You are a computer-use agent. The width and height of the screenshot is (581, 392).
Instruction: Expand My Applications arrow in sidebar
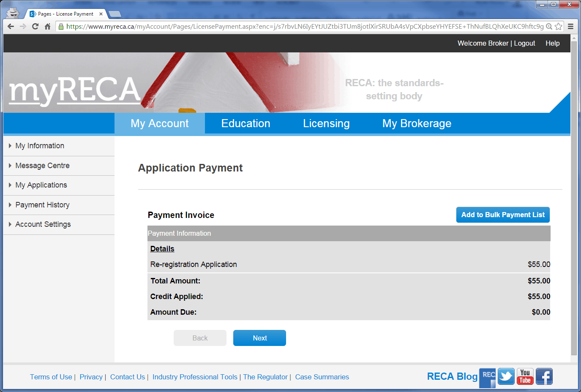click(10, 185)
